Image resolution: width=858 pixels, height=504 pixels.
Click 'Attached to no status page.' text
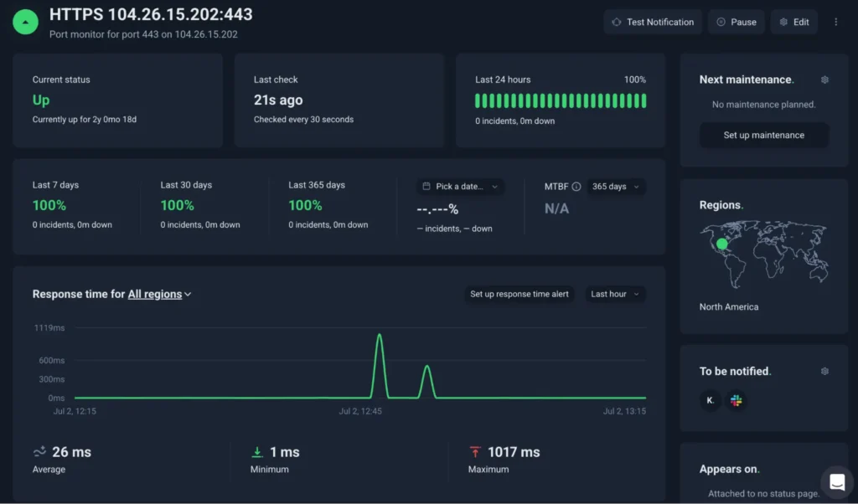click(764, 494)
